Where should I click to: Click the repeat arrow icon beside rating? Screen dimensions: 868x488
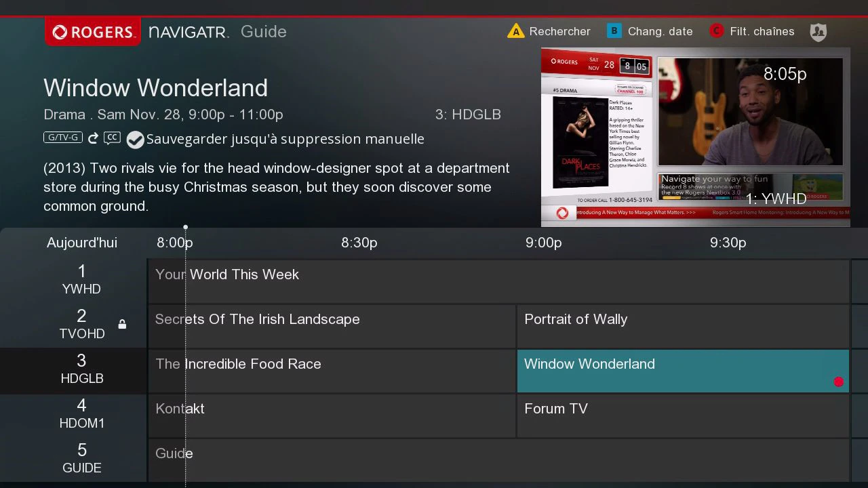(x=94, y=138)
